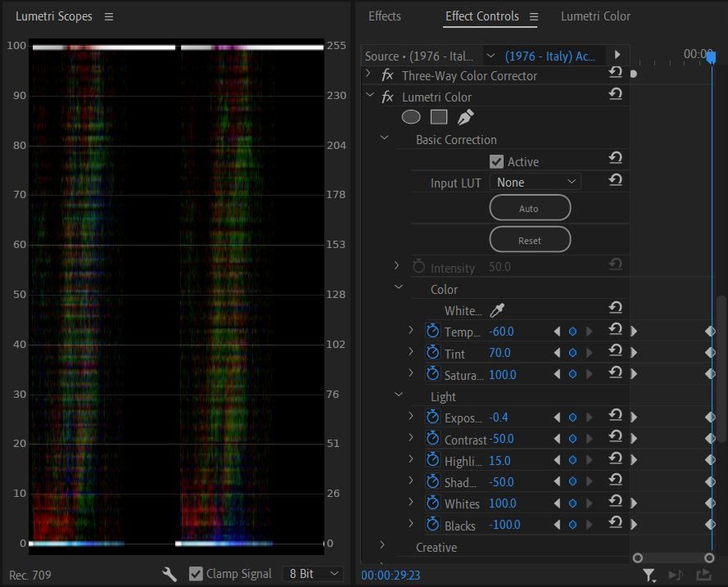728x587 pixels.
Task: Go to previous Highlights keyframe
Action: pos(557,460)
